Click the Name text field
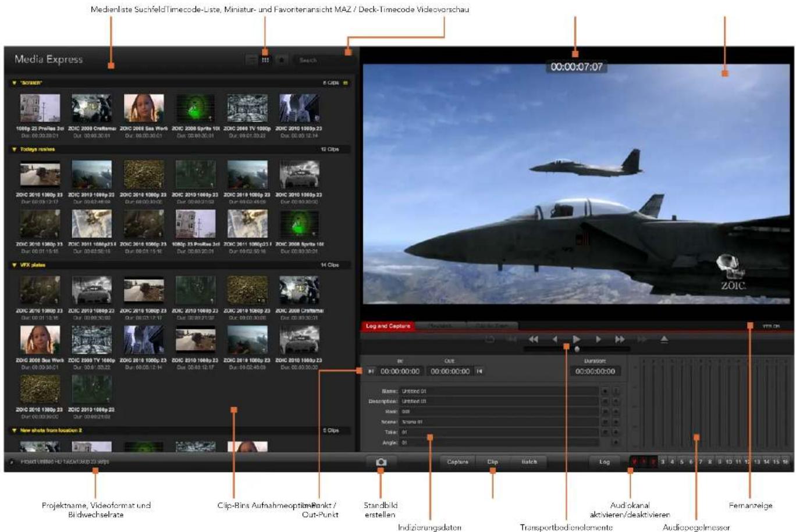 click(500, 391)
